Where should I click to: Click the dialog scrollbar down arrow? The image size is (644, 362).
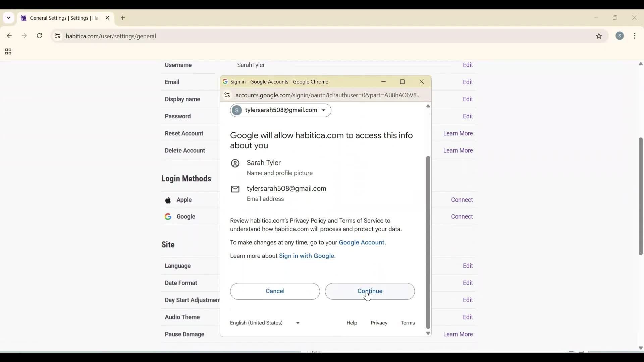[428, 333]
